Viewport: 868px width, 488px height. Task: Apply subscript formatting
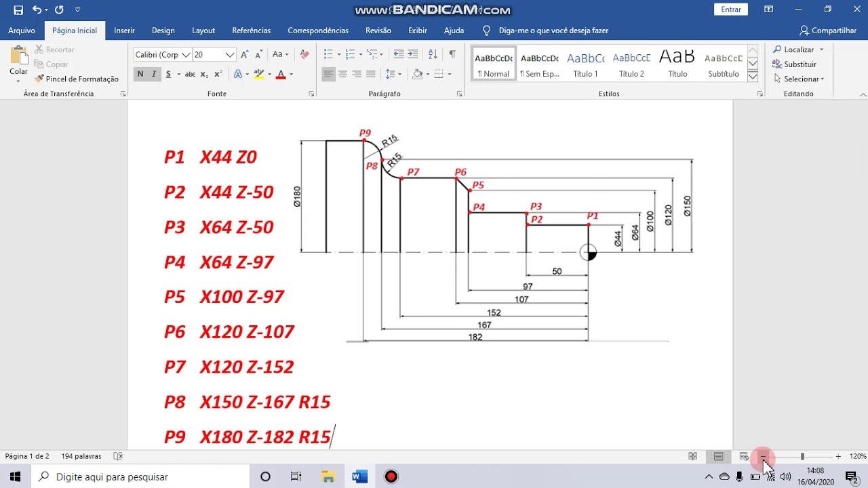pyautogui.click(x=205, y=74)
